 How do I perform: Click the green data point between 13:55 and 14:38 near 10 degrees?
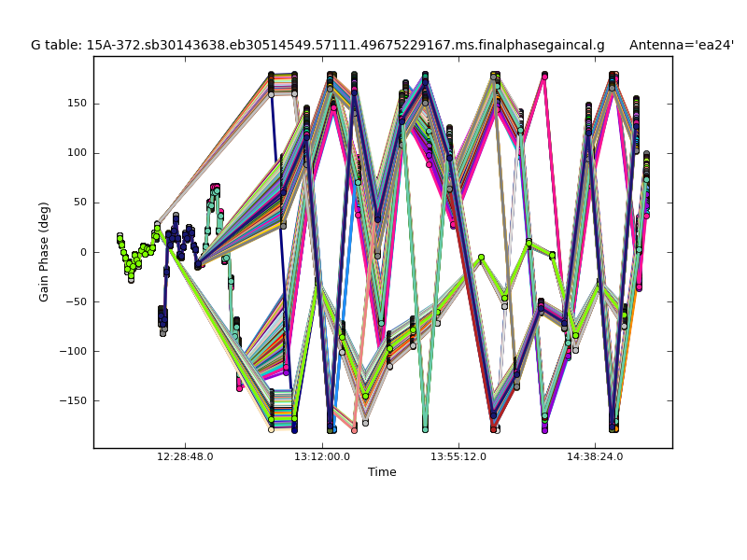(x=529, y=244)
